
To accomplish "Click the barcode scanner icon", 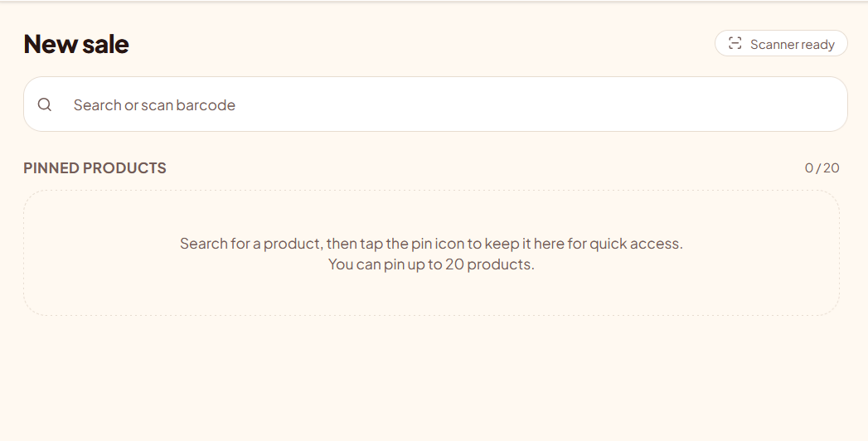I will click(735, 43).
